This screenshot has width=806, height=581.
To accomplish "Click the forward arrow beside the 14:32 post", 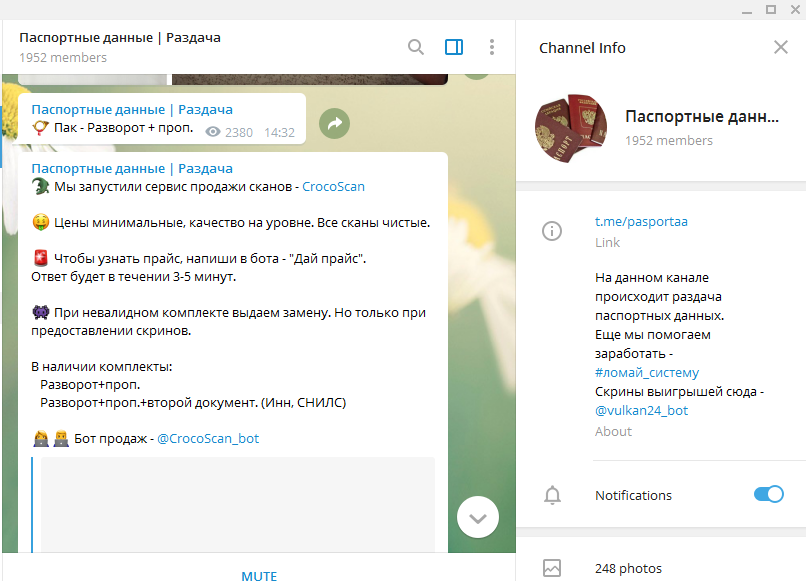I will 335,123.
